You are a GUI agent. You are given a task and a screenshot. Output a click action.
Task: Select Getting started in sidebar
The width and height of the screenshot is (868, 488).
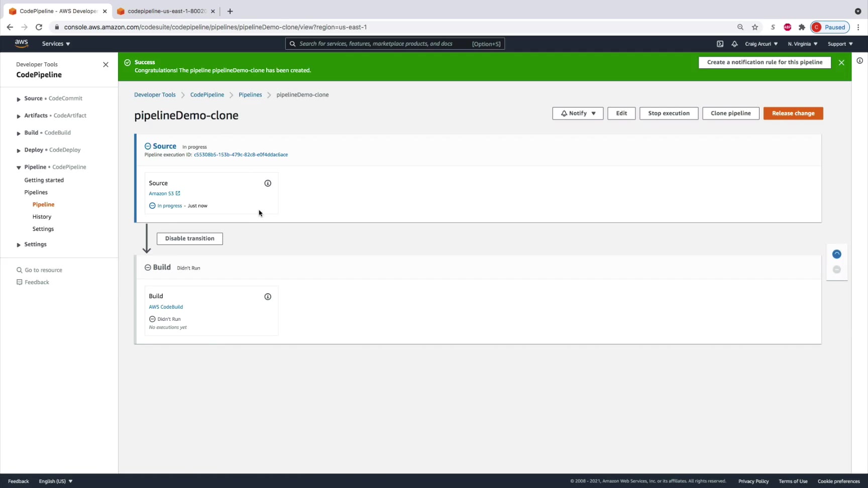click(x=44, y=180)
